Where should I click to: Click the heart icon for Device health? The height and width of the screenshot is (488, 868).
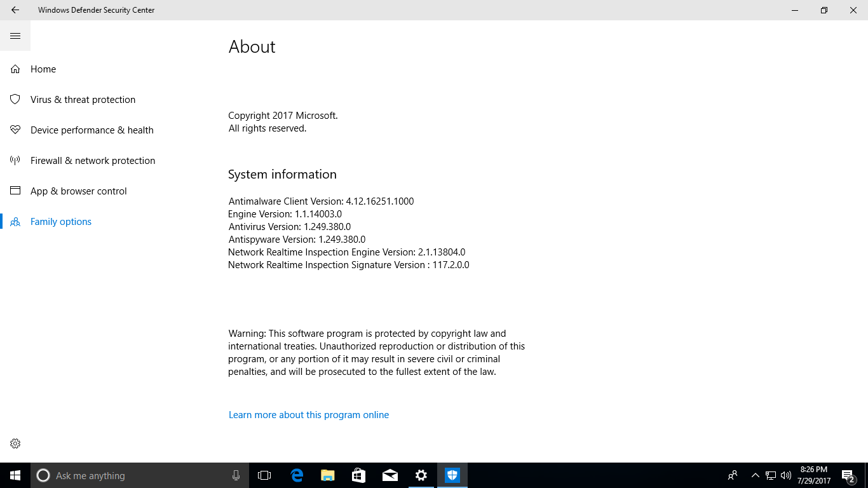(15, 130)
